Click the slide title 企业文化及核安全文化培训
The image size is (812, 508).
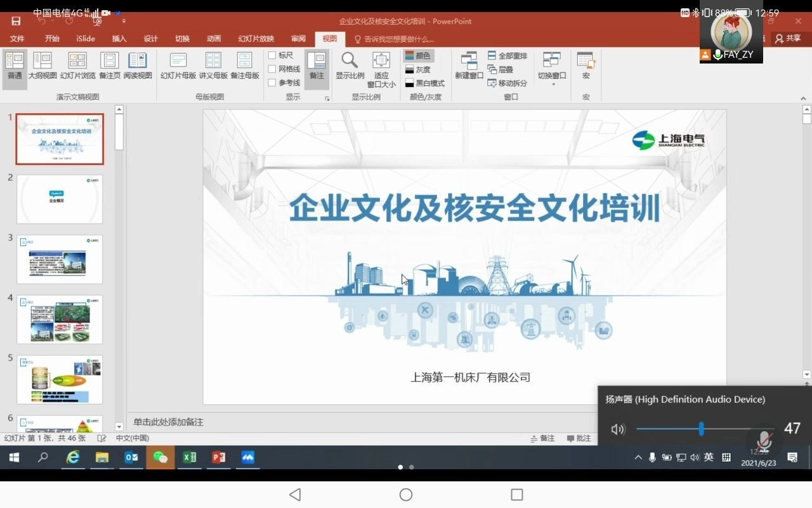pos(475,208)
